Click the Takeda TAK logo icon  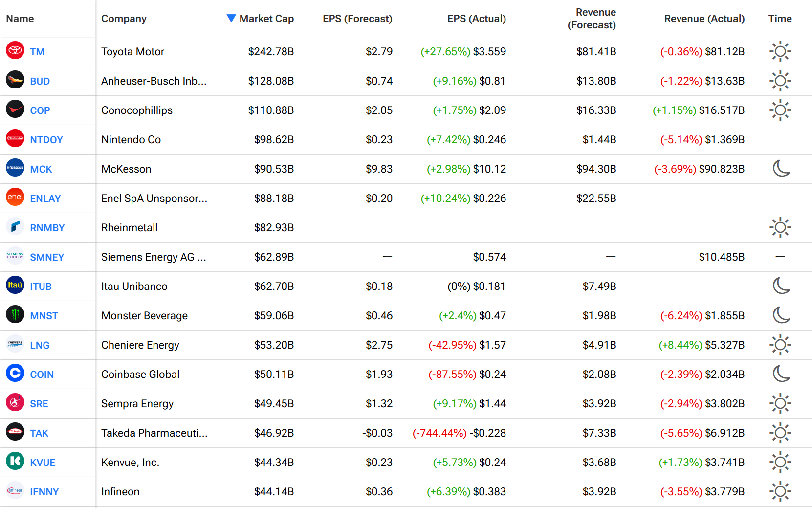15,432
